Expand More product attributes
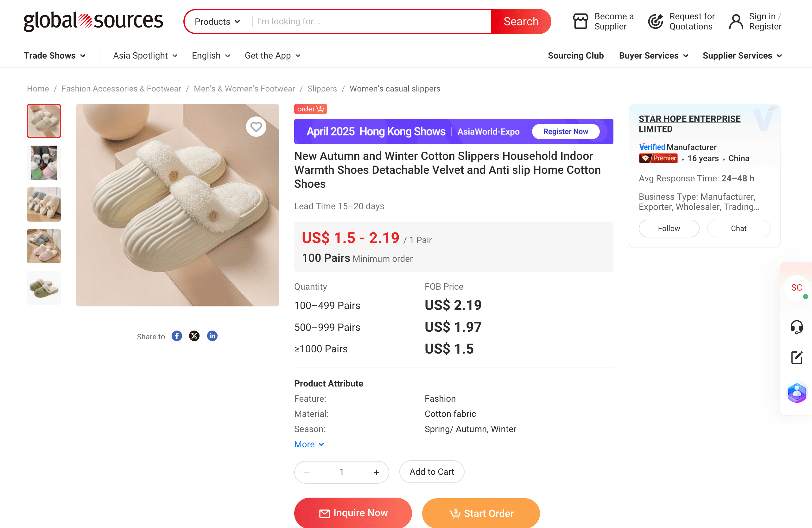The width and height of the screenshot is (812, 528). click(309, 444)
